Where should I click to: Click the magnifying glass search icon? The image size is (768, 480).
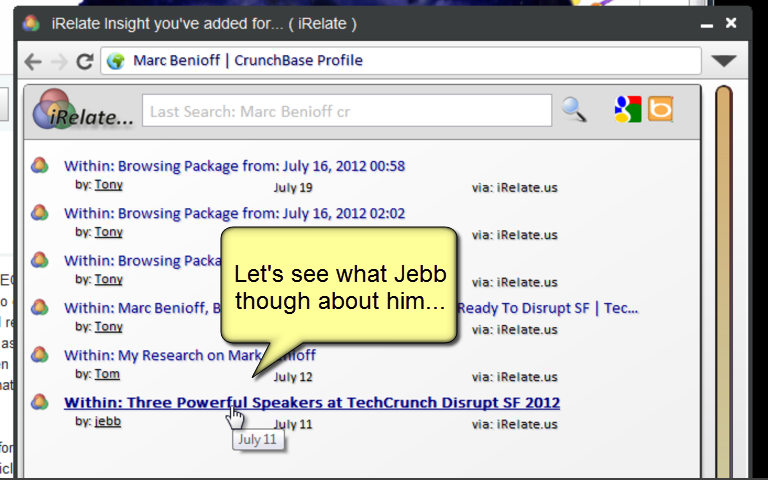pos(574,109)
